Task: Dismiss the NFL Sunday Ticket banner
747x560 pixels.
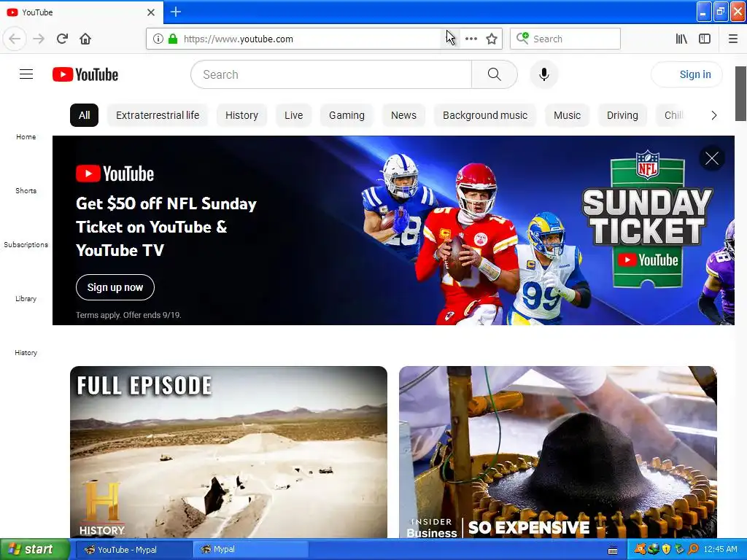Action: pyautogui.click(x=712, y=158)
